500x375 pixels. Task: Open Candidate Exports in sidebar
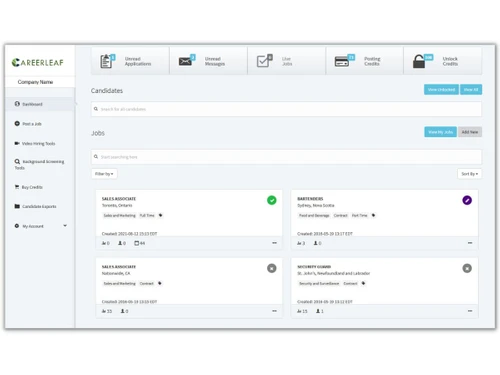(39, 206)
